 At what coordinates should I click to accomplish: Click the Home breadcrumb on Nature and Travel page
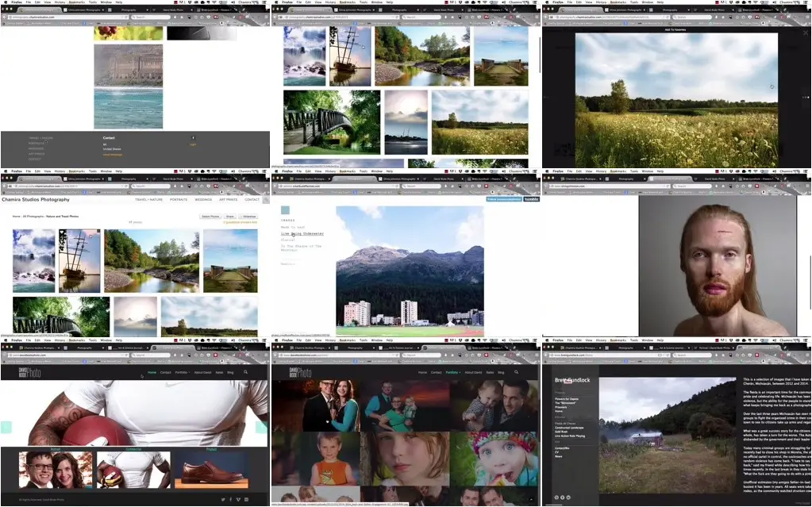coord(16,217)
